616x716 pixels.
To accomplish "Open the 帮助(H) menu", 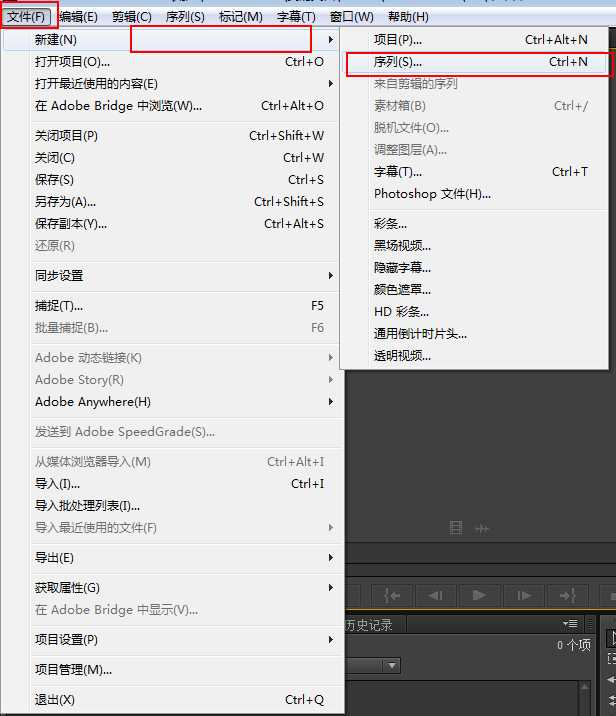I will [408, 17].
